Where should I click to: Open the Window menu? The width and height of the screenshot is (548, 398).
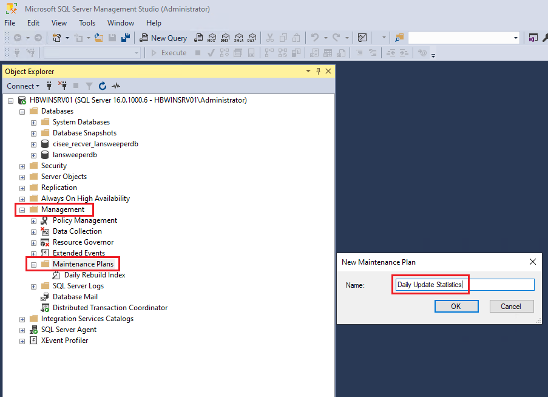point(121,23)
